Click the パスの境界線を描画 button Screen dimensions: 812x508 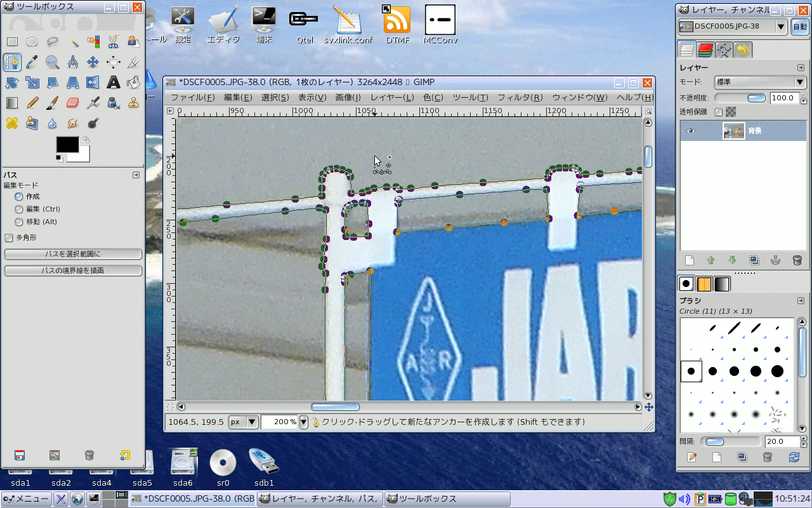click(x=73, y=271)
